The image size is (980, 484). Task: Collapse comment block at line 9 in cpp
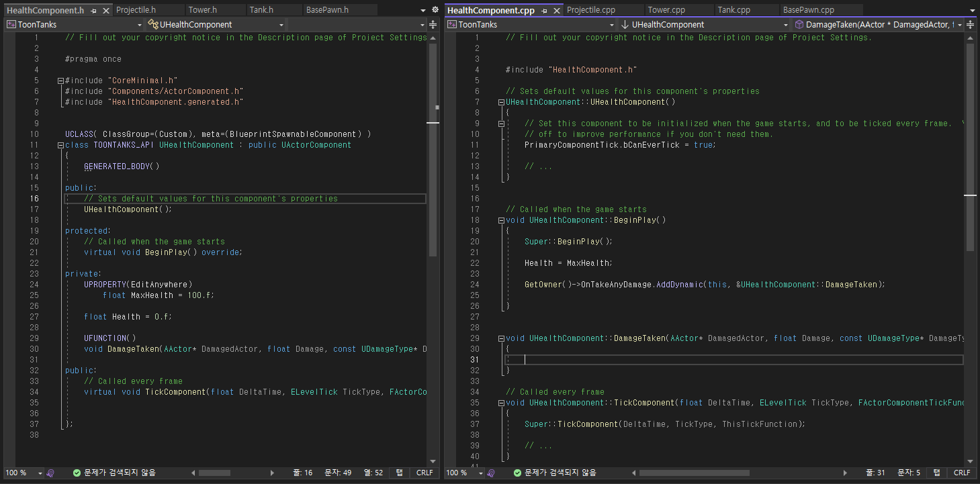pos(501,124)
